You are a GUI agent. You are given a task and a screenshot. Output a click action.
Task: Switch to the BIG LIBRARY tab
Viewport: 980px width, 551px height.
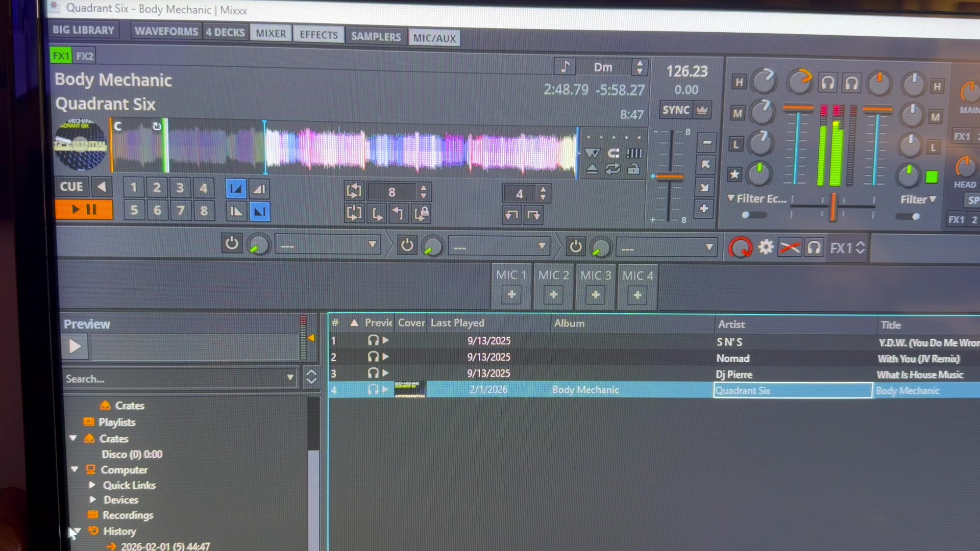click(83, 30)
